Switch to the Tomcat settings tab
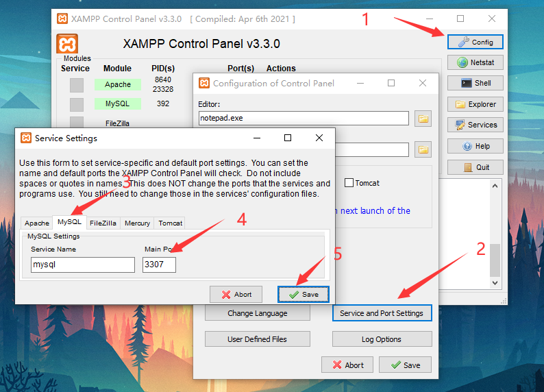 (x=171, y=223)
